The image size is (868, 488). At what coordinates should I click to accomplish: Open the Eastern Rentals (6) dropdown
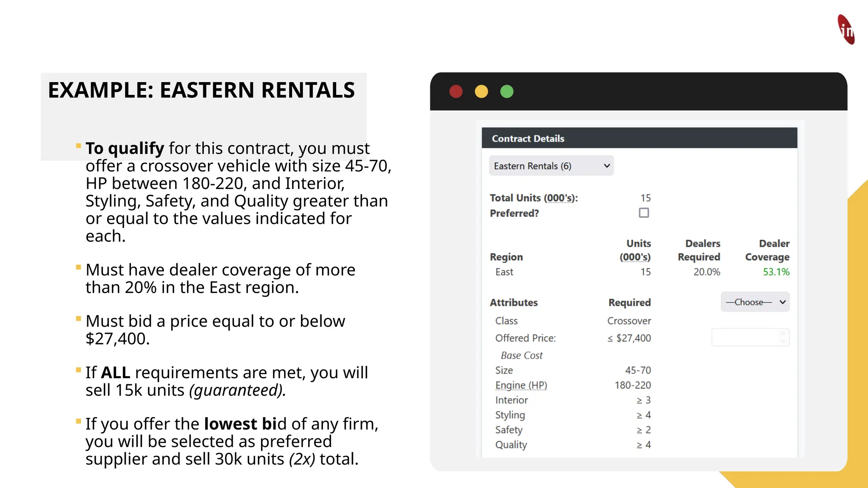click(551, 166)
